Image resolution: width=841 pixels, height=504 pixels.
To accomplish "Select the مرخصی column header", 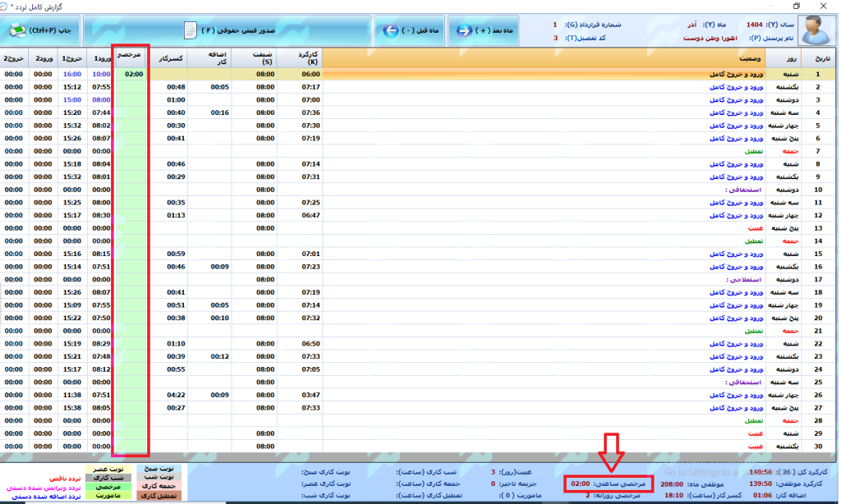I will (131, 56).
